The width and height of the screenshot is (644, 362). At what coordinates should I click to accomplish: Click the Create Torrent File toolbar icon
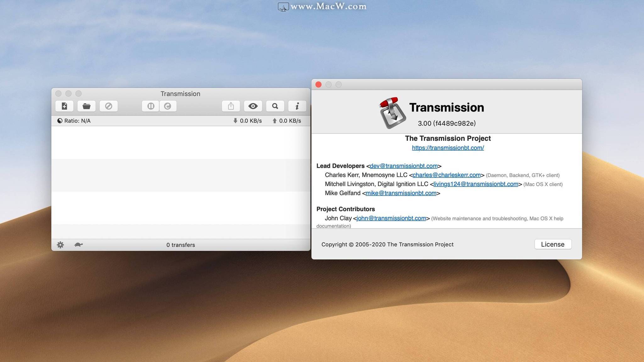point(64,106)
